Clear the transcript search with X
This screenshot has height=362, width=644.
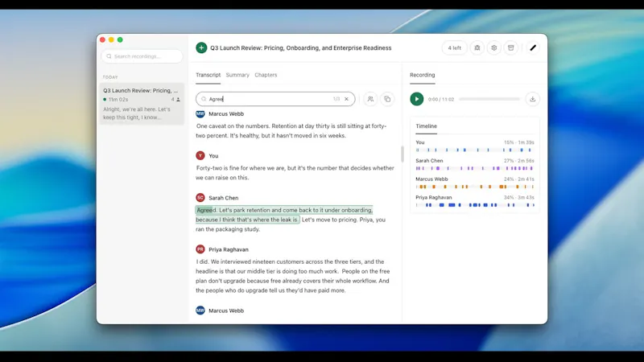(x=346, y=99)
